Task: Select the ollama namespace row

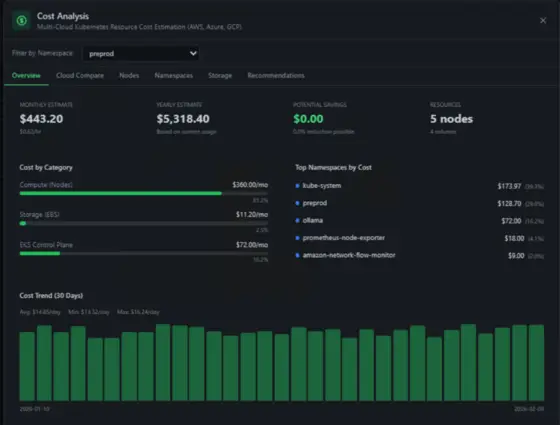Action: click(x=420, y=221)
